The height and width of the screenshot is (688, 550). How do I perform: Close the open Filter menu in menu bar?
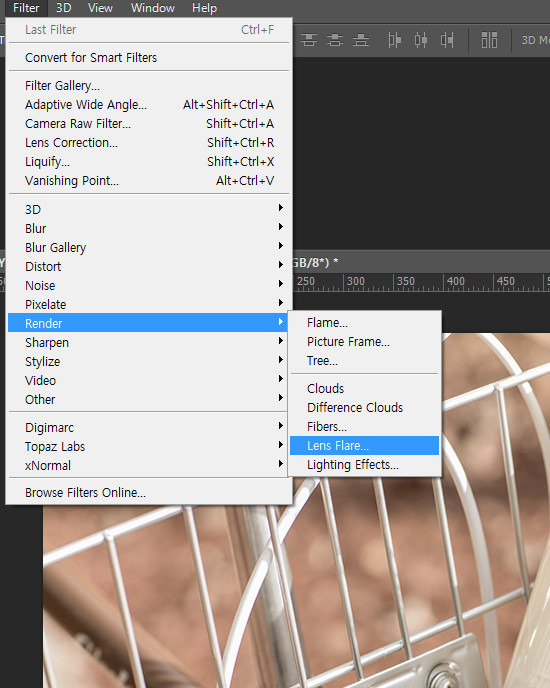[26, 8]
